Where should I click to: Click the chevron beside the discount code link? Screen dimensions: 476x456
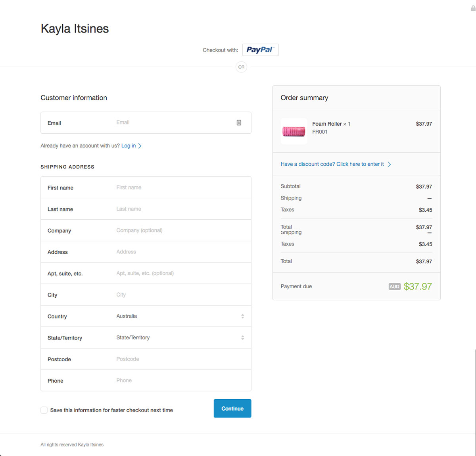389,164
